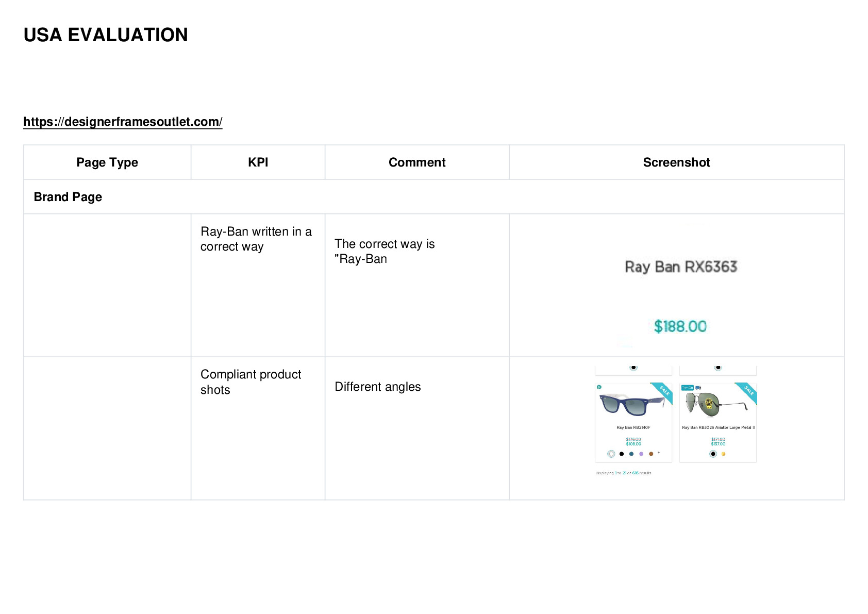This screenshot has width=868, height=614.
Task: Click the green aviator sunglasses image
Action: coord(716,404)
